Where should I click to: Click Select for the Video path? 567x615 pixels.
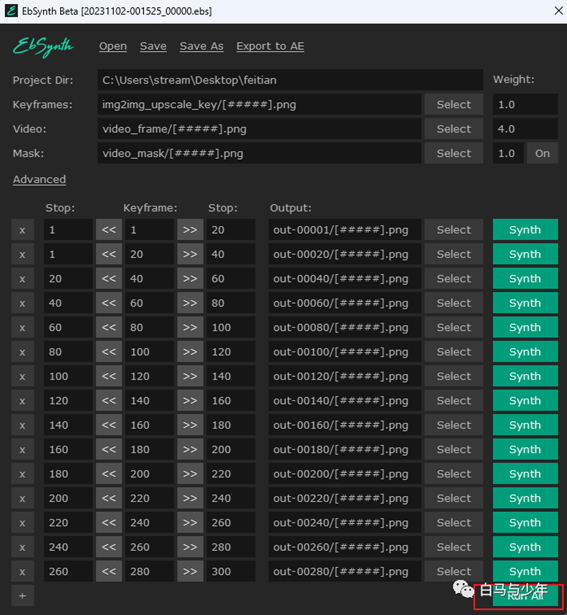click(454, 129)
